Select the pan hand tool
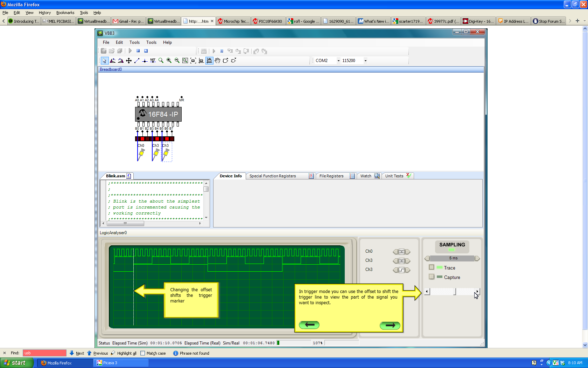Viewport: 588px width, 368px height. coord(217,61)
